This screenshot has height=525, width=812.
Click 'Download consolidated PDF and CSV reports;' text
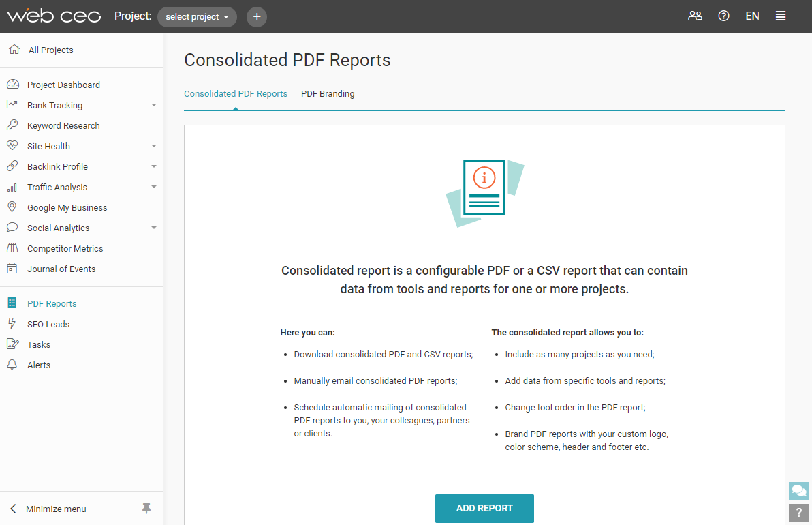pyautogui.click(x=384, y=355)
